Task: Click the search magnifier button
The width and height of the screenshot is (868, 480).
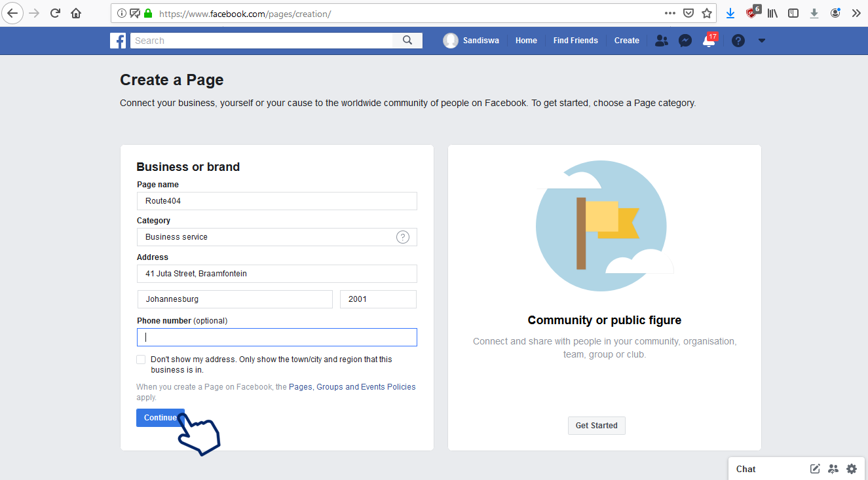Action: pyautogui.click(x=407, y=41)
